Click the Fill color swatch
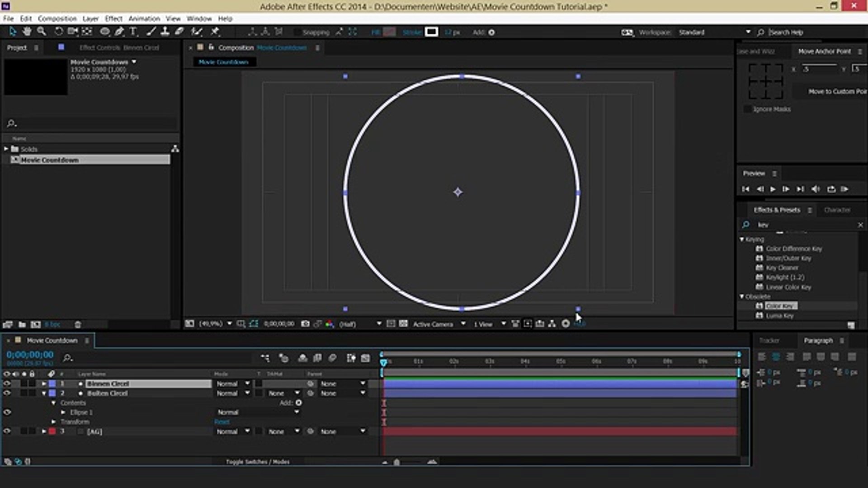868x488 pixels. coord(389,32)
